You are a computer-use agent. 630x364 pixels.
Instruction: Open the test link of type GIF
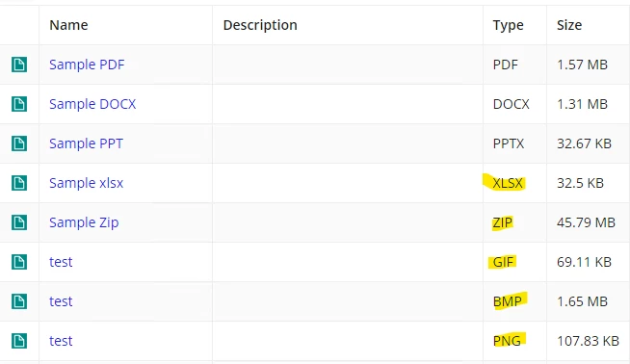tap(61, 262)
